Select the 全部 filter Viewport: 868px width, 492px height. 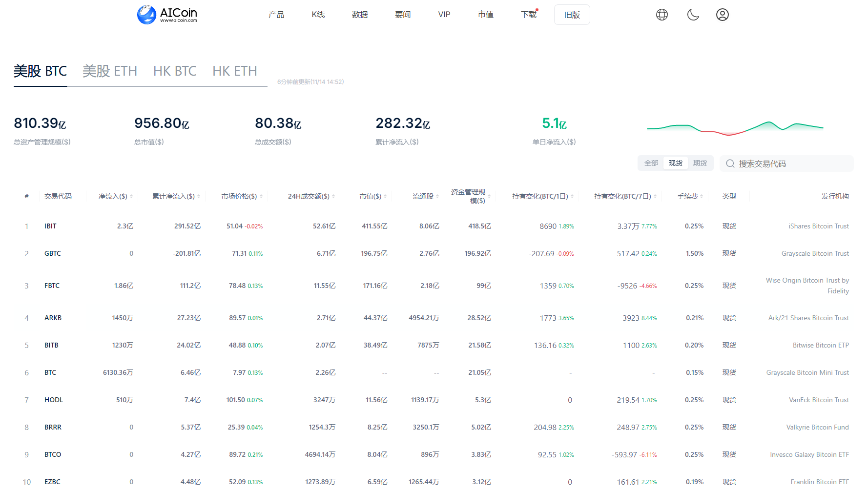(651, 163)
